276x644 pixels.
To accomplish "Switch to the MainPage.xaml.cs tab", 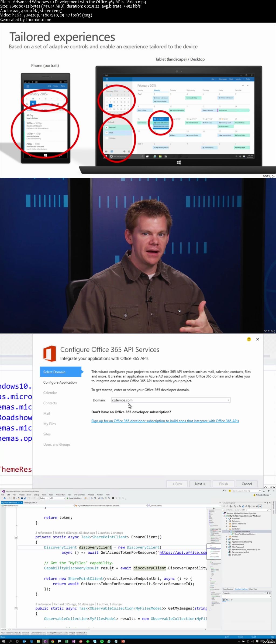I will [x=30, y=503].
